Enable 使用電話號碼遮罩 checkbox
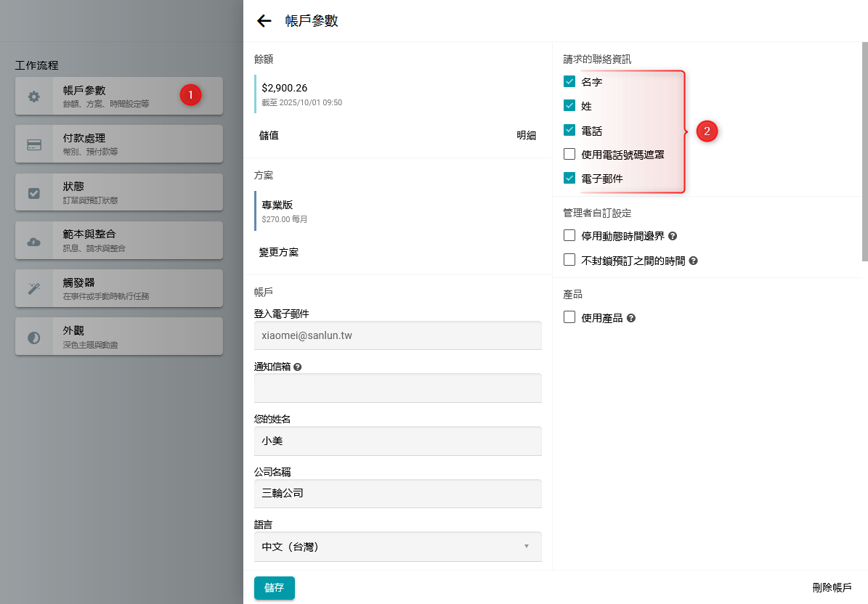868x604 pixels. 569,154
